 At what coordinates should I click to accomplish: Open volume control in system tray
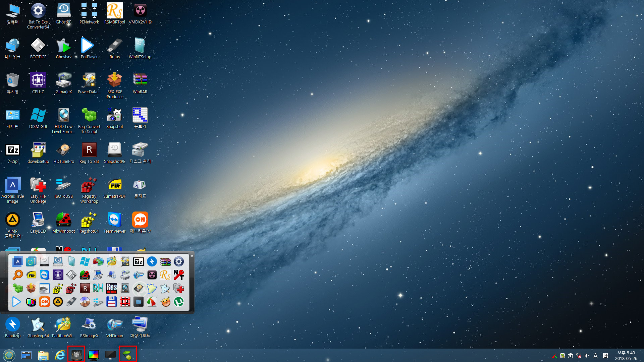(x=587, y=356)
